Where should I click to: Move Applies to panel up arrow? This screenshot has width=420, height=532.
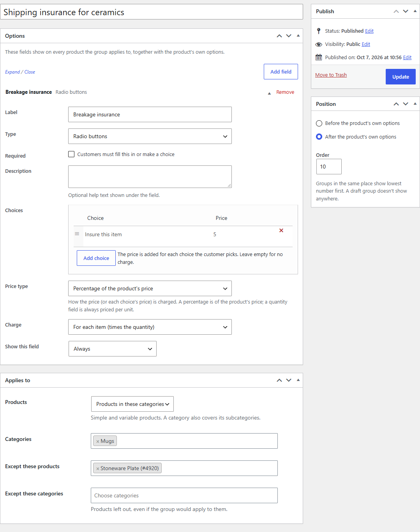pyautogui.click(x=279, y=380)
